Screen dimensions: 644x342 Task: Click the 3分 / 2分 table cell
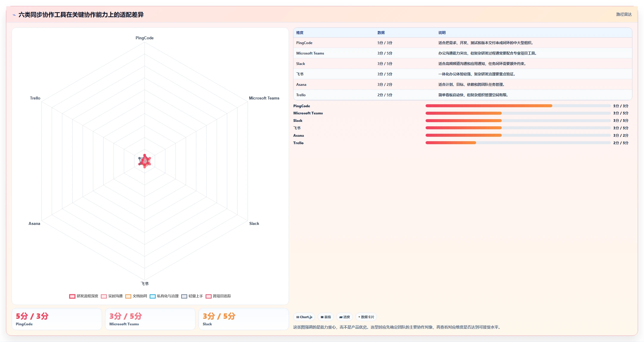(x=385, y=85)
